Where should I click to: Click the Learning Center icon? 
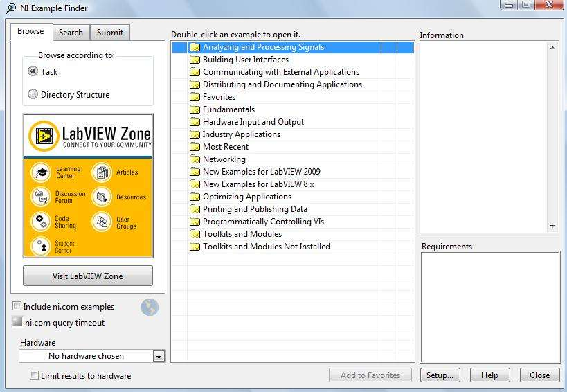[x=41, y=172]
